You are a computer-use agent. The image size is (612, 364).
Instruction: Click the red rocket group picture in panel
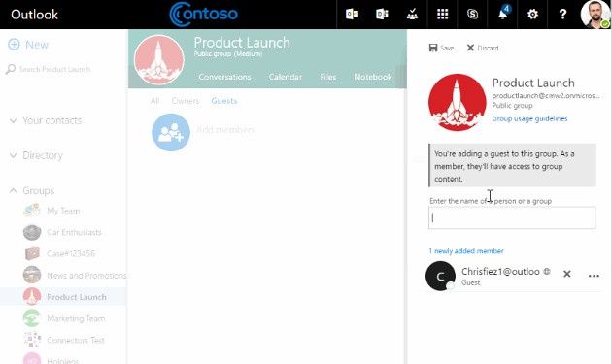[x=457, y=102]
